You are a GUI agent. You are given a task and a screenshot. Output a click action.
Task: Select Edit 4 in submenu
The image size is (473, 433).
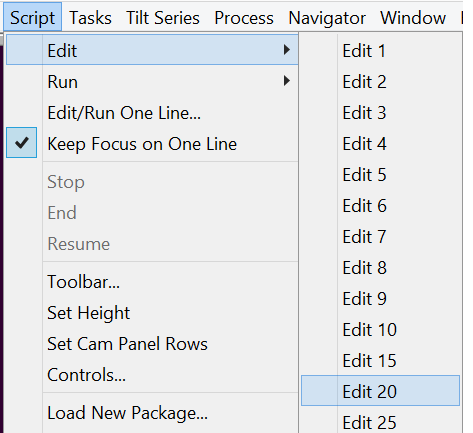coord(380,144)
